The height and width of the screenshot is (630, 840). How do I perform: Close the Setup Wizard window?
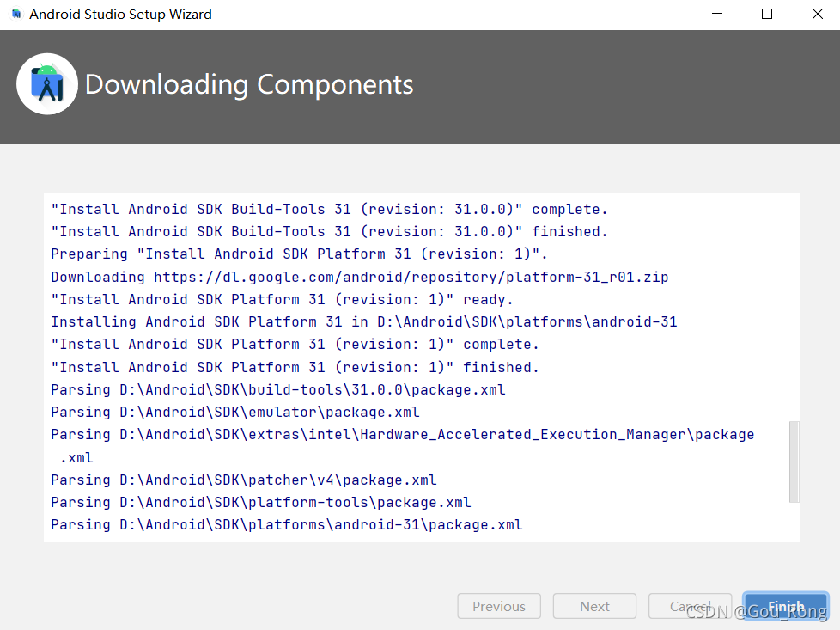[818, 14]
